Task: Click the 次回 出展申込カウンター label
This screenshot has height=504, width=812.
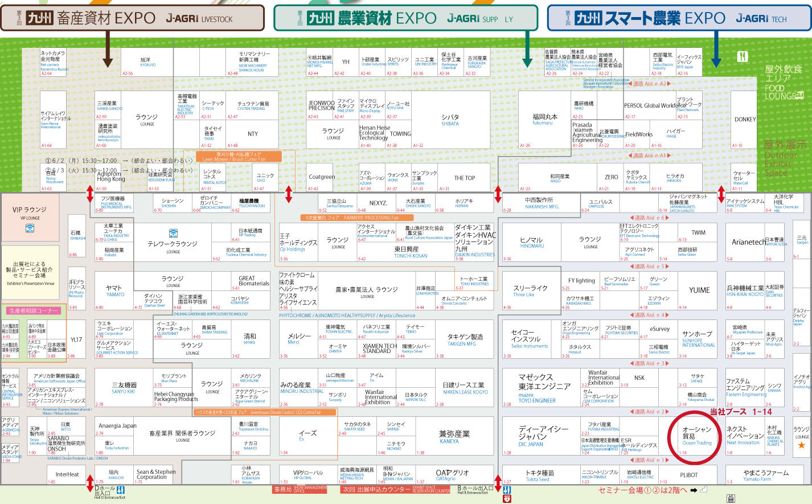Action: [x=396, y=489]
